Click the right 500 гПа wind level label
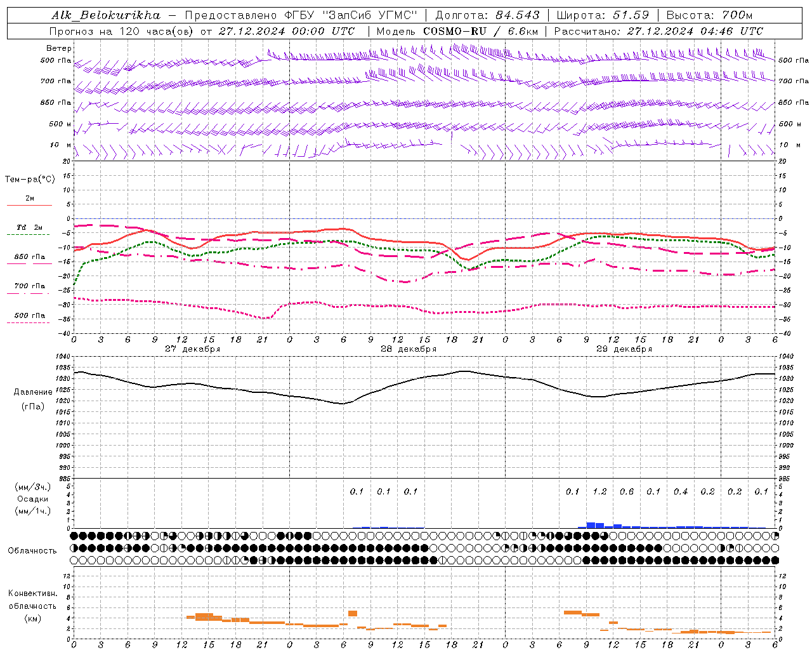Image resolution: width=812 pixels, height=650 pixels. (794, 60)
